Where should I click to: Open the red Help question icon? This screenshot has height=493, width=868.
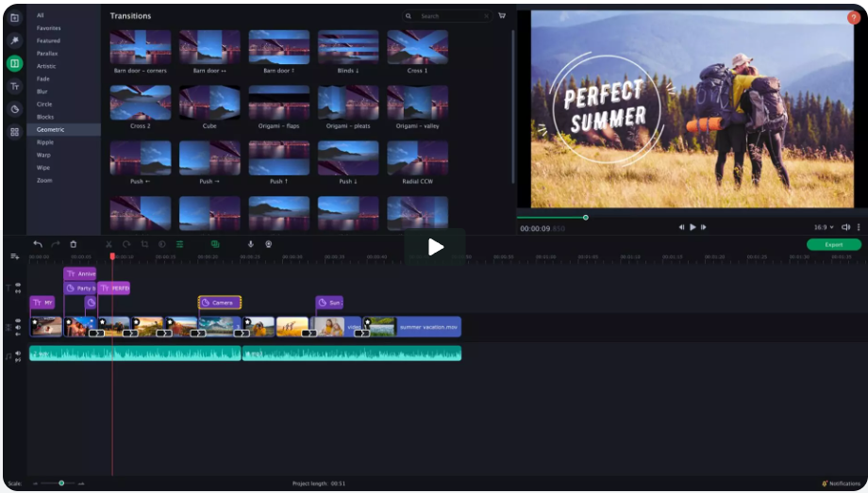[x=853, y=18]
